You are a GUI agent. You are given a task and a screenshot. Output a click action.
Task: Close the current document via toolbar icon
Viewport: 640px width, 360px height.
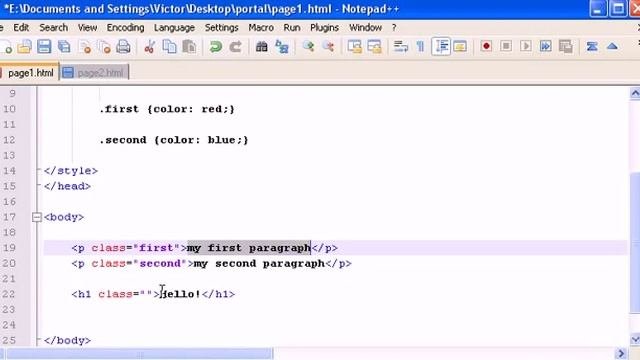click(84, 47)
